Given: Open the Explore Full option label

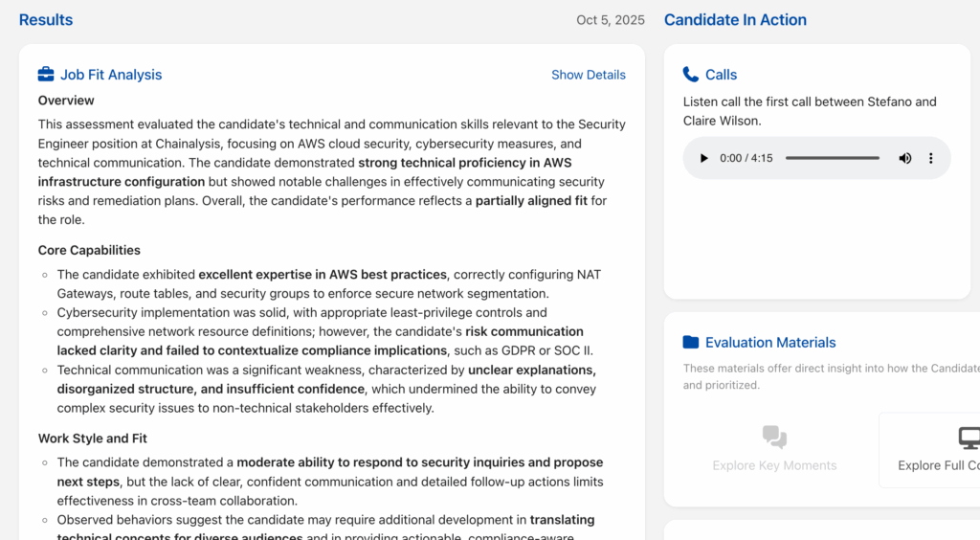Looking at the screenshot, I should coord(938,465).
